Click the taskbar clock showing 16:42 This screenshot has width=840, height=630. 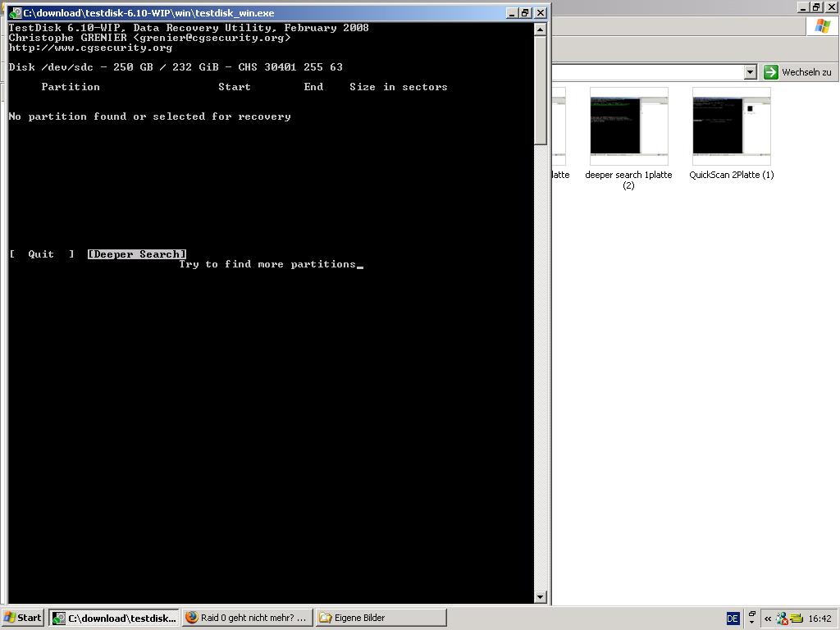pos(819,619)
